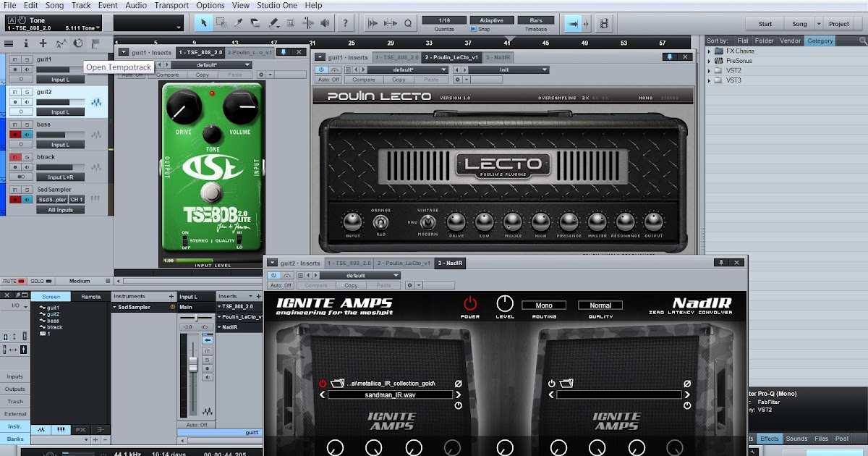Toggle monitor on SsdSampler track
This screenshot has width=868, height=456.
point(27,199)
